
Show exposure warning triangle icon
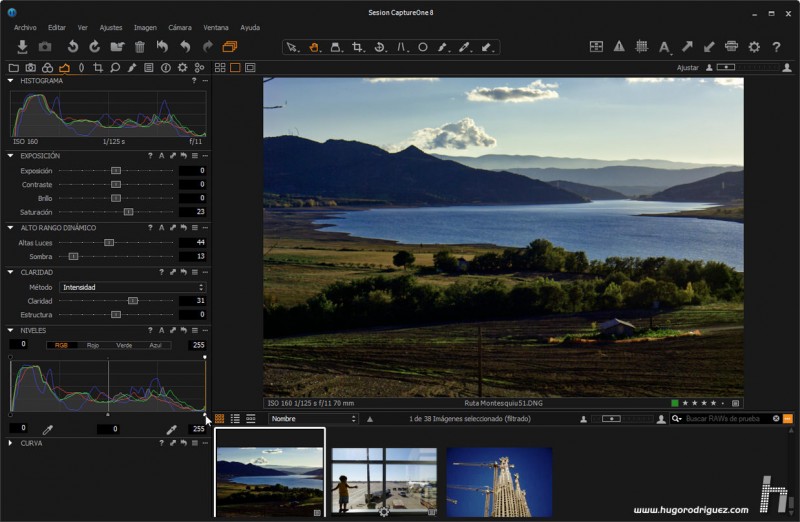[x=619, y=47]
